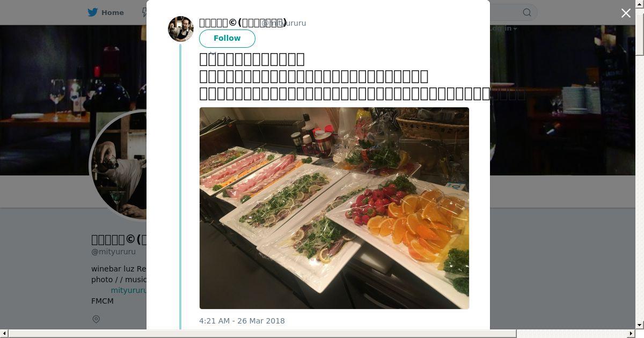Click the large profile picture with cocktail
The image size is (644, 338).
(x=119, y=165)
